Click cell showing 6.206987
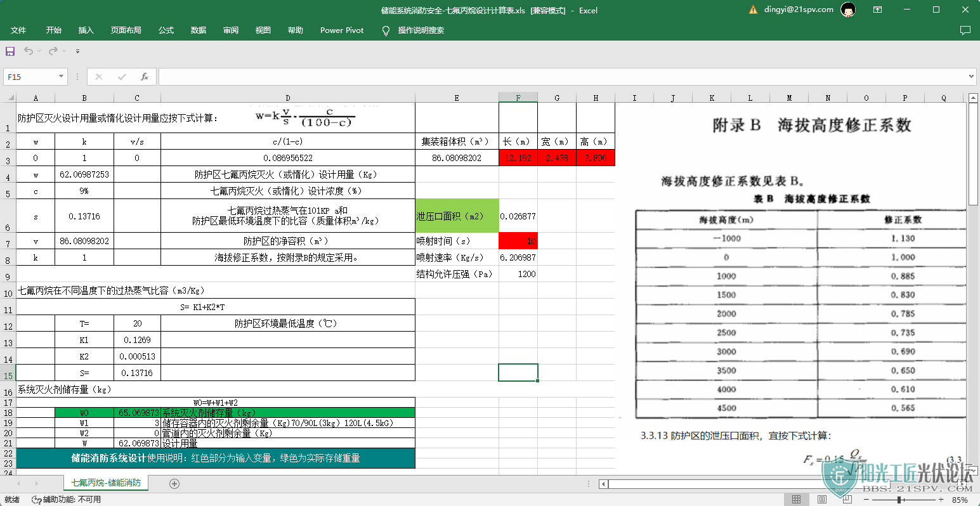This screenshot has width=980, height=506. (x=518, y=257)
